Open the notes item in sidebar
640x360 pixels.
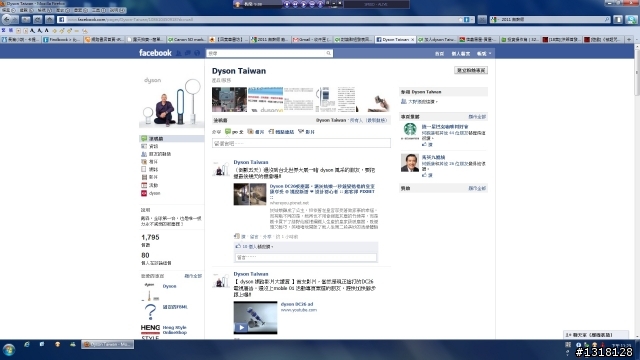tap(149, 169)
